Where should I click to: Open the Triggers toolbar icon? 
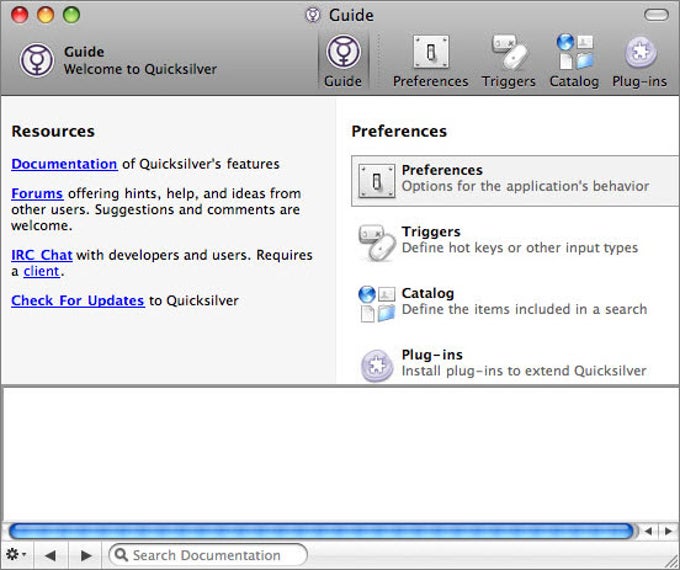coord(509,61)
